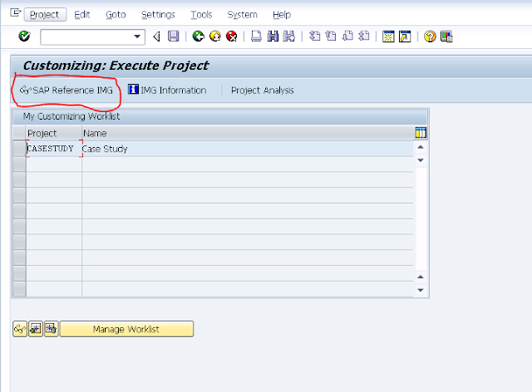The image size is (532, 392).
Task: Click the yellow Help question mark icon
Action: (x=430, y=37)
